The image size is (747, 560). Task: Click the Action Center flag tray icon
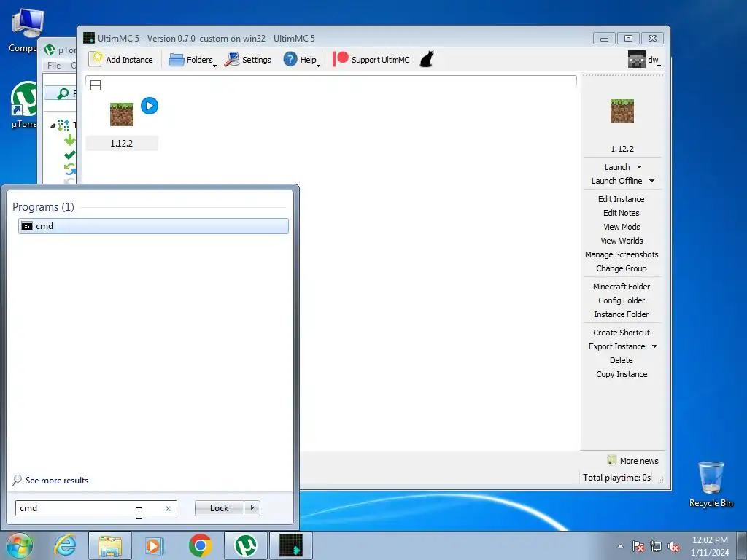tap(638, 546)
